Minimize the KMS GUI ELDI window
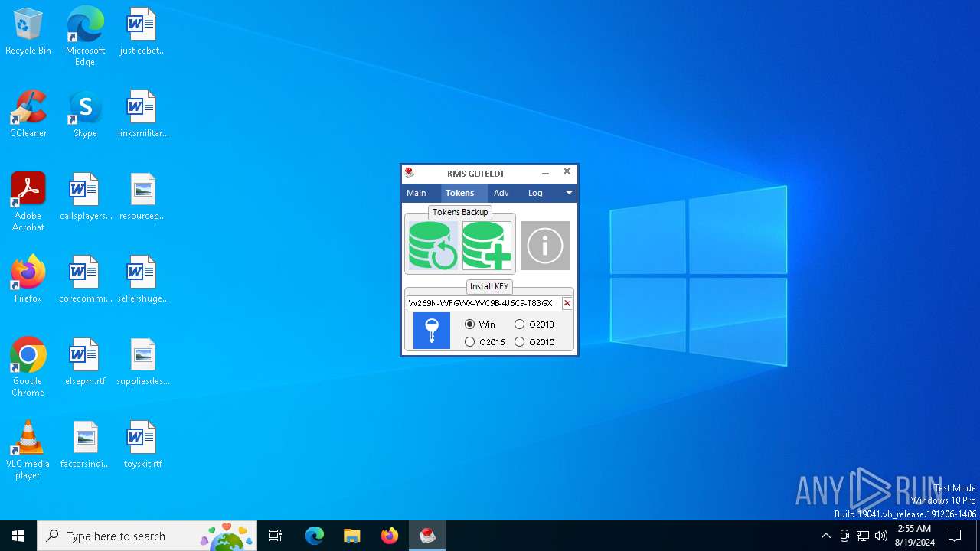Viewport: 980px width, 551px height. (x=545, y=173)
